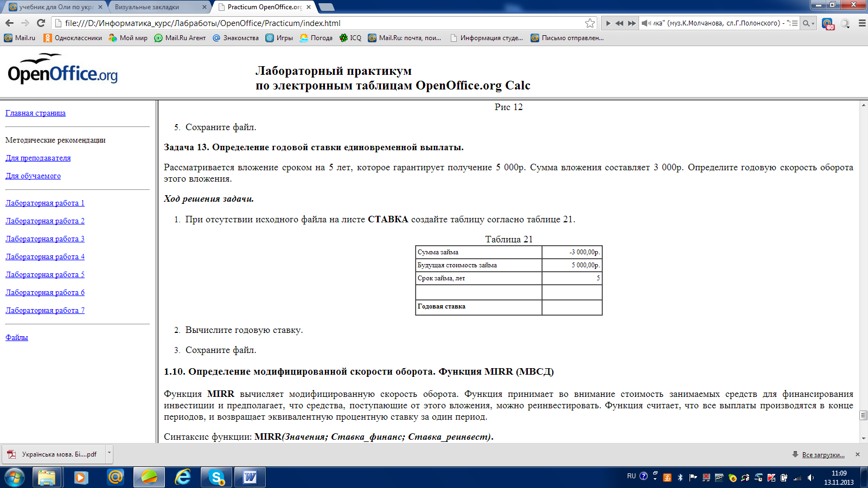Bookmark this page with the star icon
This screenshot has width=868, height=488.
click(x=590, y=23)
